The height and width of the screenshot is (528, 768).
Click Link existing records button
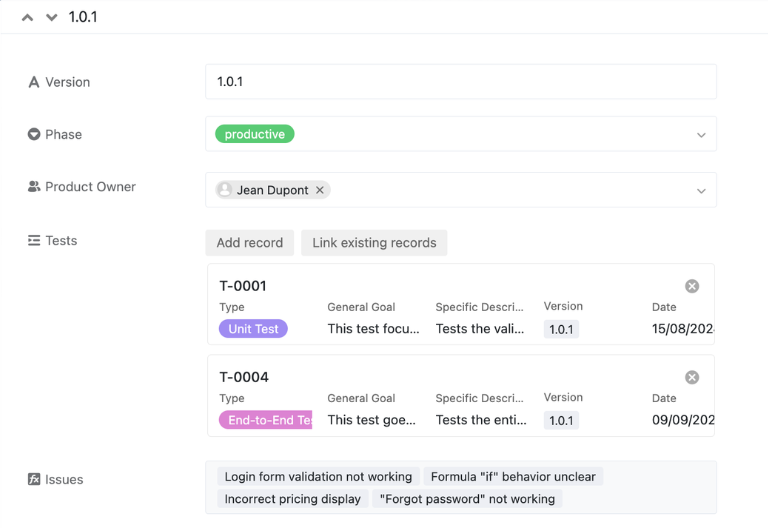[374, 243]
